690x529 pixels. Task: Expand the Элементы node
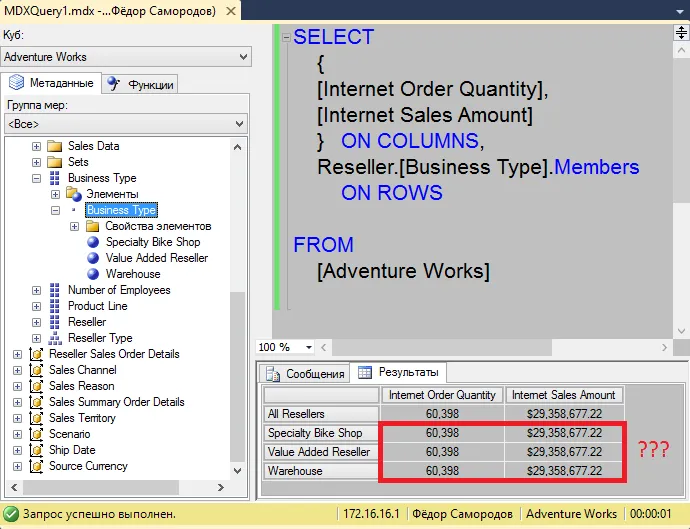[x=55, y=194]
